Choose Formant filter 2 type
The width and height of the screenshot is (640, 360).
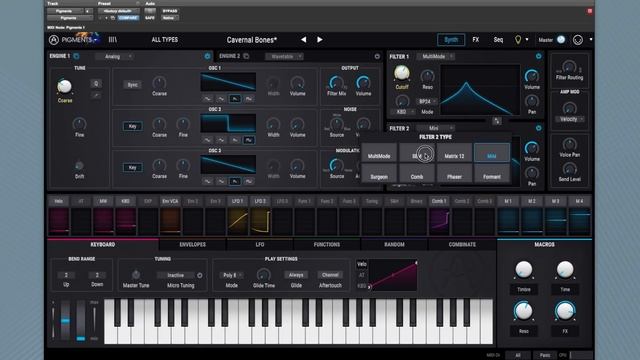tap(491, 173)
